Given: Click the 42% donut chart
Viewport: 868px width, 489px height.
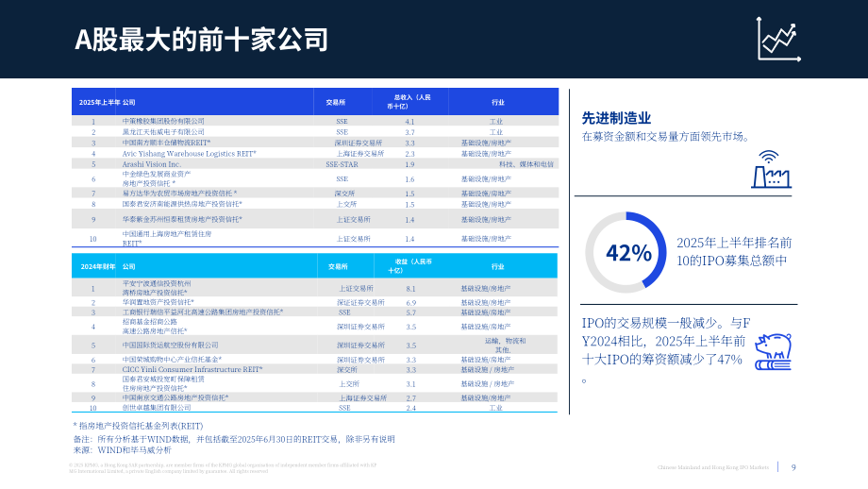Looking at the screenshot, I should 626,253.
